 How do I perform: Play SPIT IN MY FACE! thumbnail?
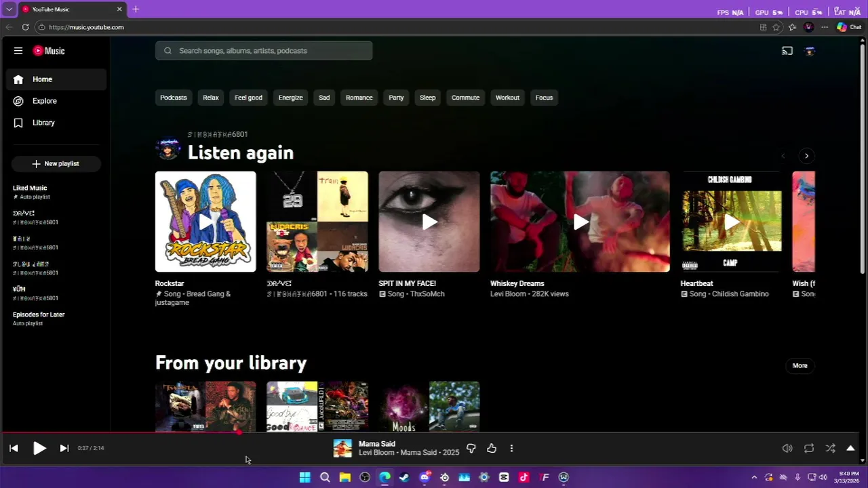tap(429, 222)
